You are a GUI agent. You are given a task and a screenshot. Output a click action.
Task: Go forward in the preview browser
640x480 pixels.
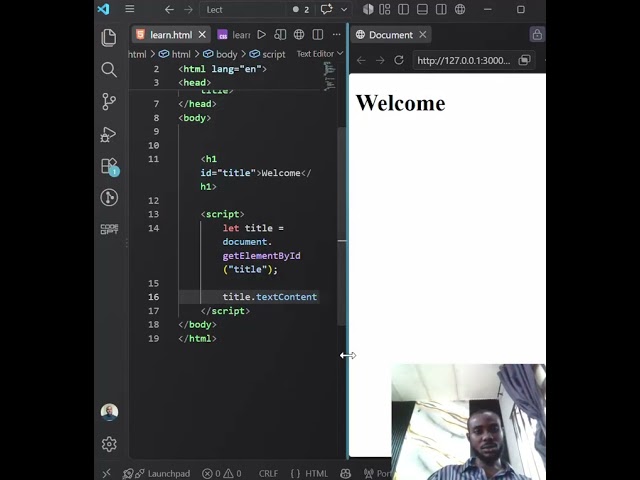click(380, 60)
